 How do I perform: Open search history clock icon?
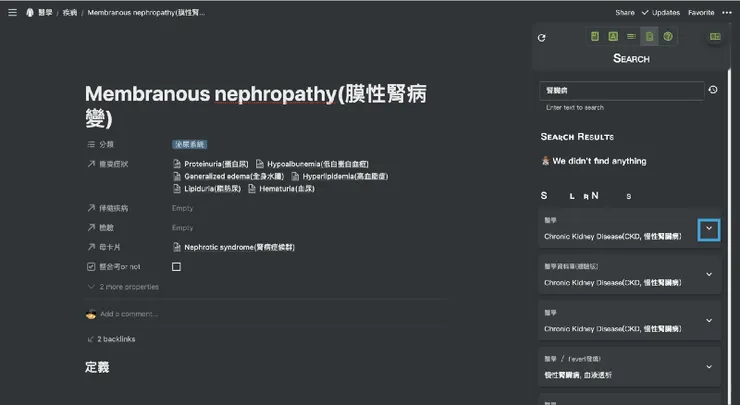(x=713, y=90)
